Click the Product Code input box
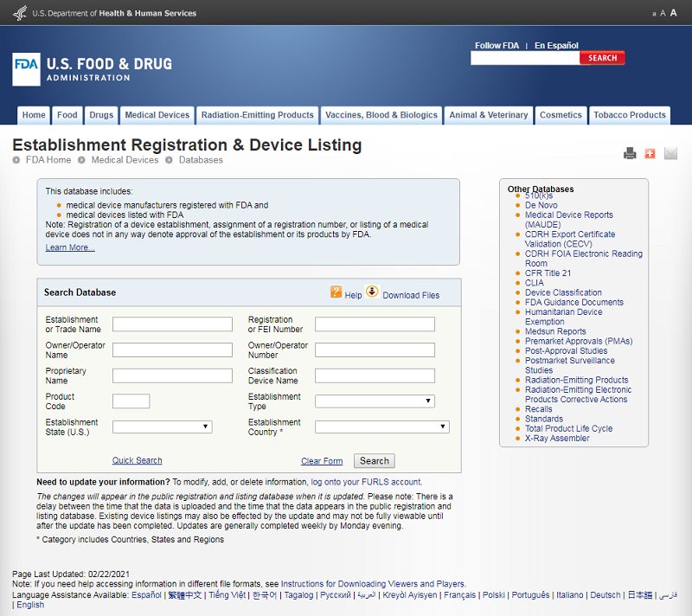Image resolution: width=692 pixels, height=616 pixels. 131,401
